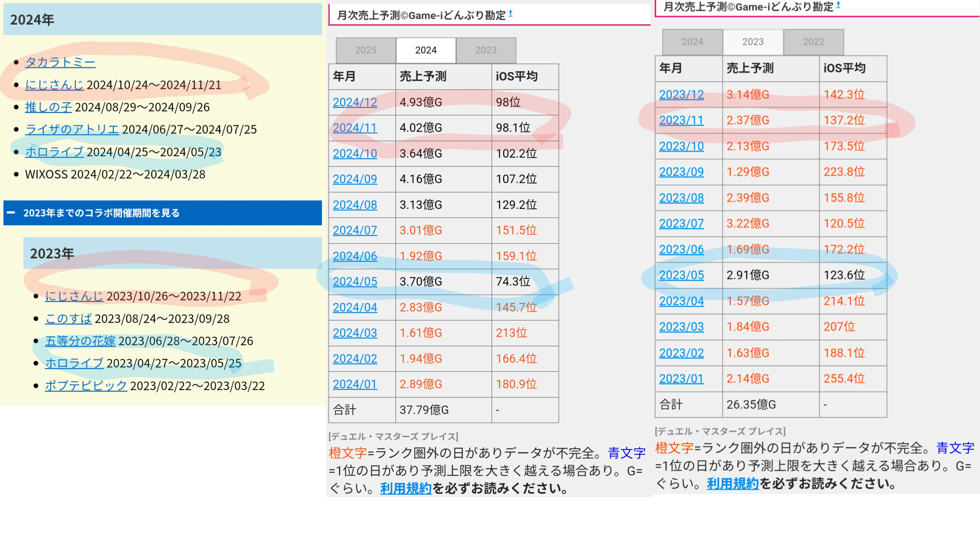Switch to the 2023 tab in middle table

486,50
